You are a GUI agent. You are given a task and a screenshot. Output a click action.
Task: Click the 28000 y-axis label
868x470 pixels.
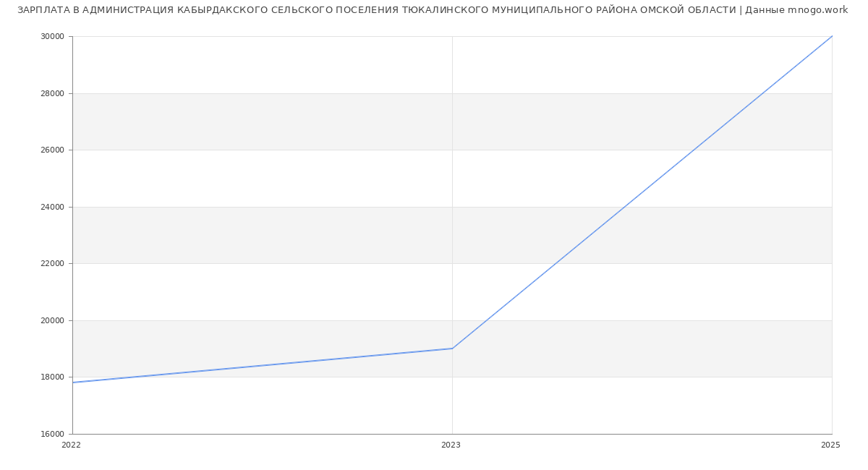52,93
